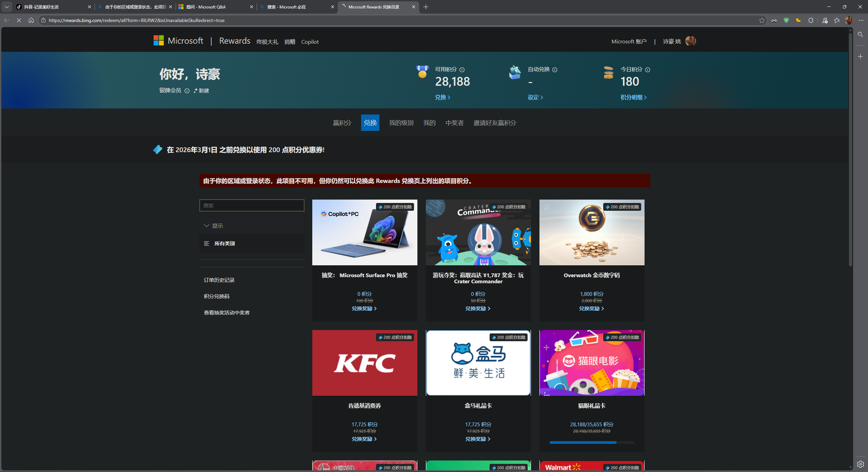Click the 猫眼礼品卡 points progress bar
This screenshot has width=868, height=472.
point(591,443)
